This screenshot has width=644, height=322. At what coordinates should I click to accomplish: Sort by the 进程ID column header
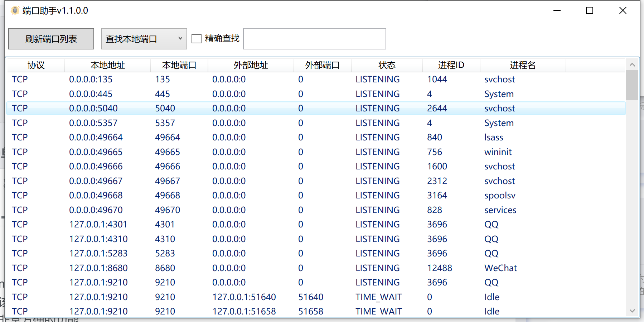(451, 65)
